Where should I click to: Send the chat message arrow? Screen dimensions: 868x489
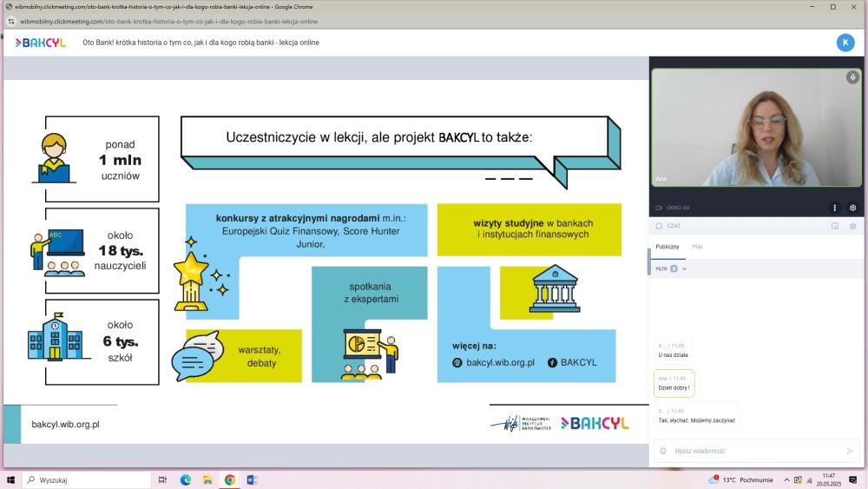850,451
